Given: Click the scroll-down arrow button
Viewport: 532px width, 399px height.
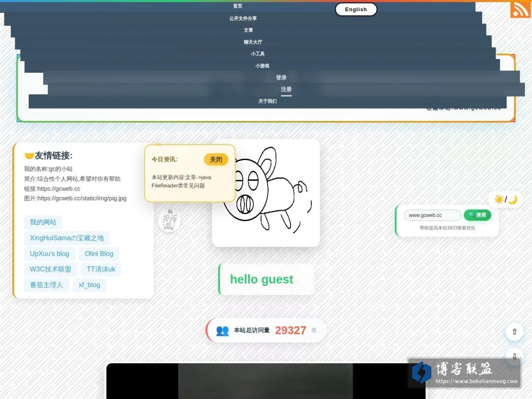Looking at the screenshot, I should (x=514, y=356).
